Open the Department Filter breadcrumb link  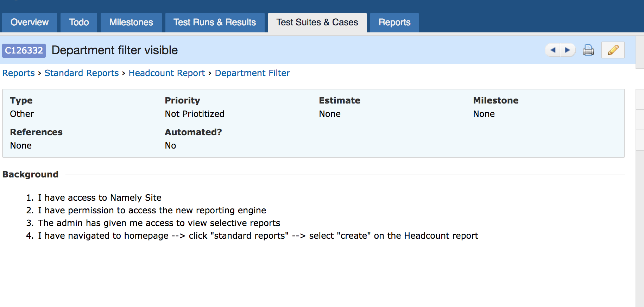point(252,73)
